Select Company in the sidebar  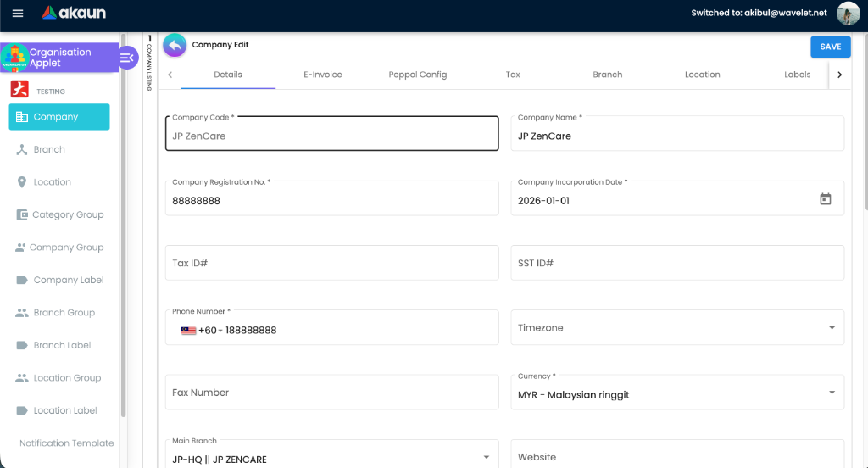coord(59,117)
